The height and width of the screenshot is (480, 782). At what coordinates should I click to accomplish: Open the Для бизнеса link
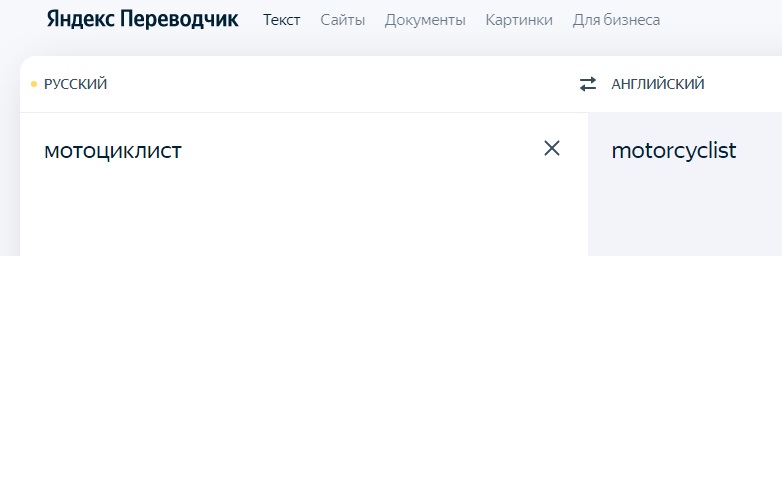(x=616, y=20)
